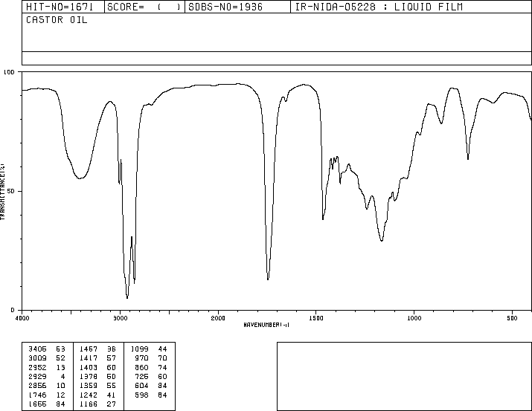Click the IR-NIDA-05228 LIQUID FILM label
Image resolution: width=532 pixels, height=411 pixels.
point(379,7)
